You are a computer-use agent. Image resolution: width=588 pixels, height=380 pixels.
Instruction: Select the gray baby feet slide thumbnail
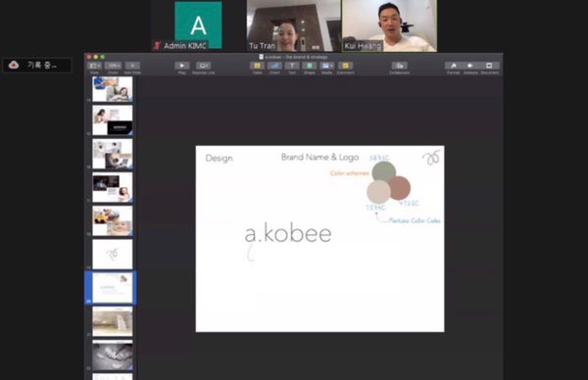(x=113, y=355)
